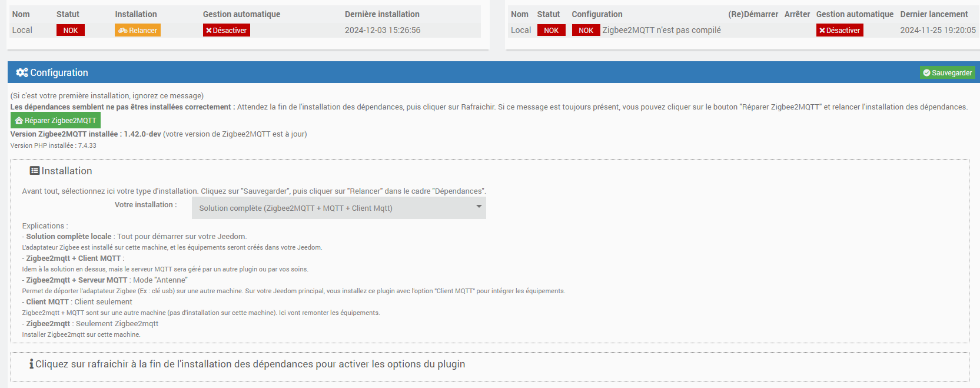Click the 'Dernière installation' column header
This screenshot has width=980, height=388.
coord(382,14)
